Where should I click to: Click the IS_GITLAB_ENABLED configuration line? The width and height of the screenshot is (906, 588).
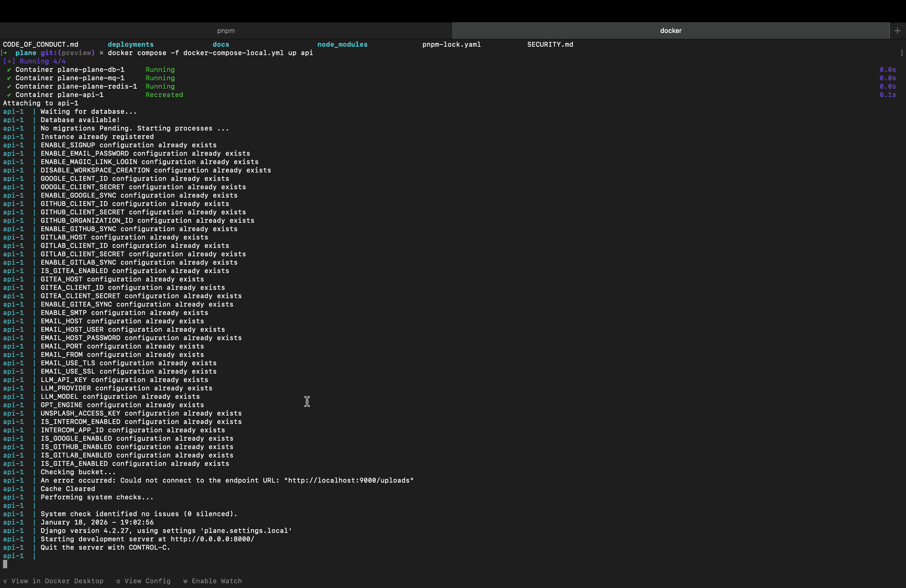pos(137,455)
